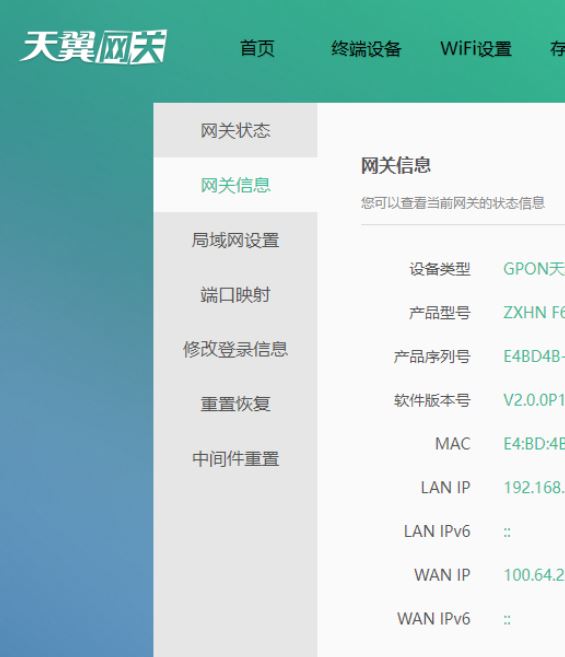Click the 软件版本号 V2.0.0 value

(534, 400)
